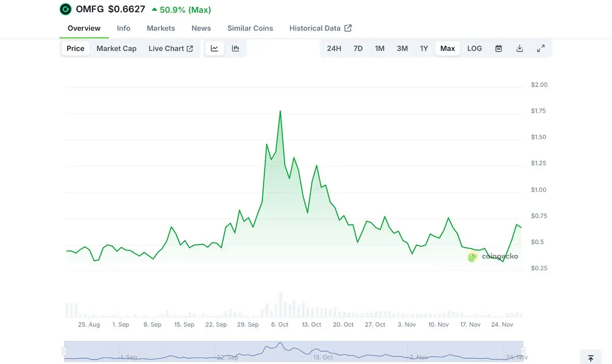Open the Markets tab

(x=161, y=28)
